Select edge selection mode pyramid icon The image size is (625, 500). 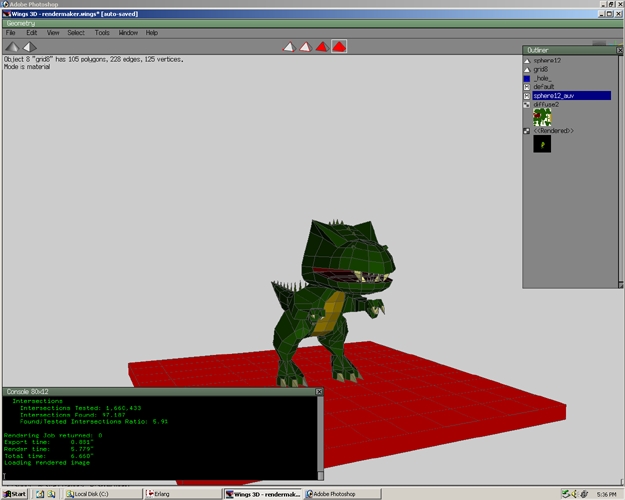click(x=305, y=47)
